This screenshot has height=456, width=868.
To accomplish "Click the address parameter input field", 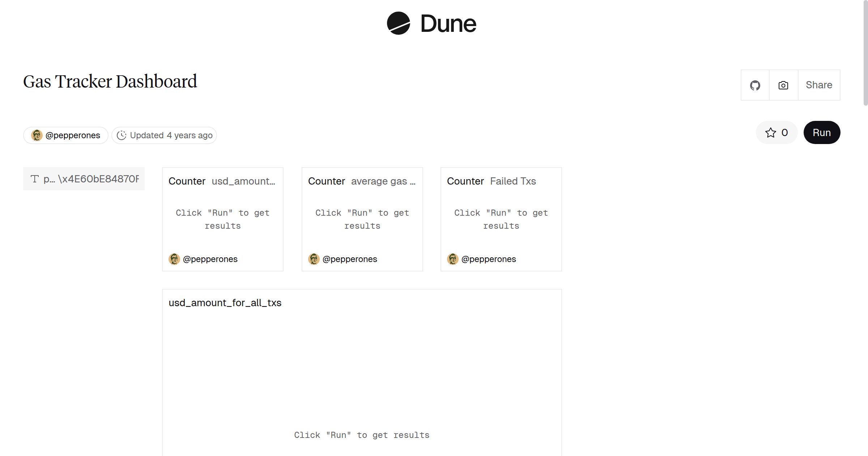I will click(98, 179).
